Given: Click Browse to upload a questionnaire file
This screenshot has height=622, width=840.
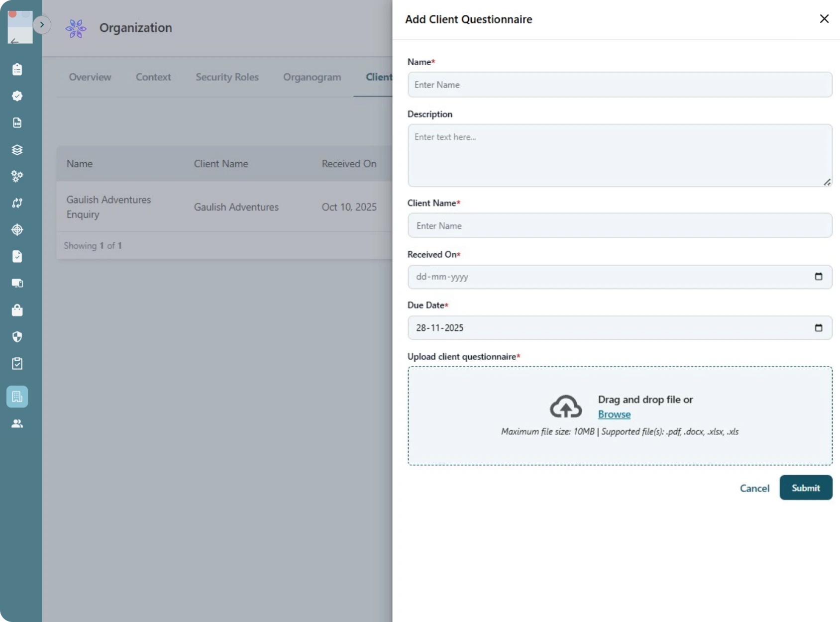Looking at the screenshot, I should (x=614, y=414).
